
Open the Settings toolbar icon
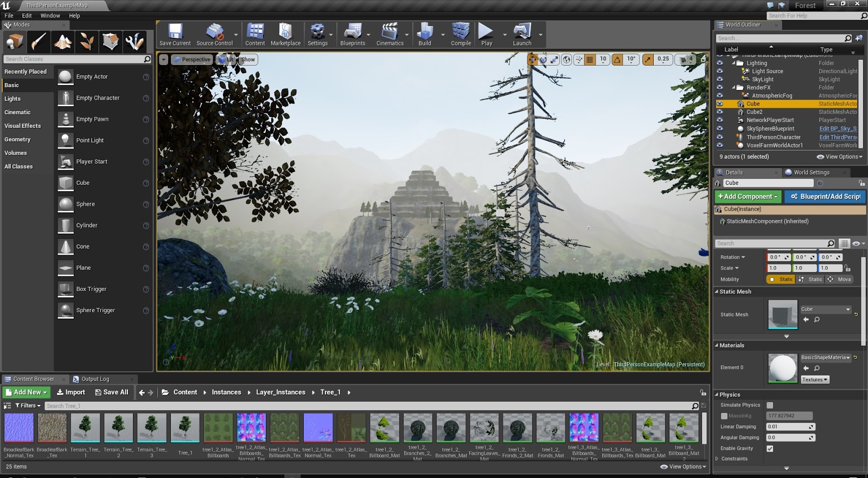(317, 35)
